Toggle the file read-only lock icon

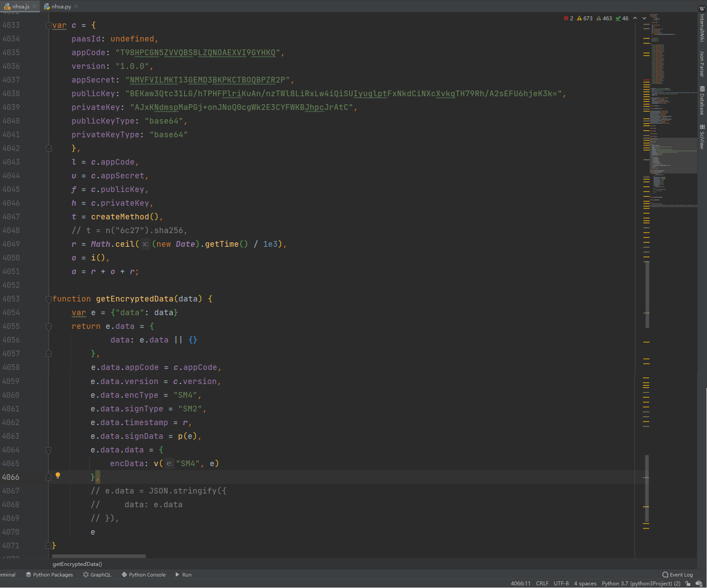688,584
